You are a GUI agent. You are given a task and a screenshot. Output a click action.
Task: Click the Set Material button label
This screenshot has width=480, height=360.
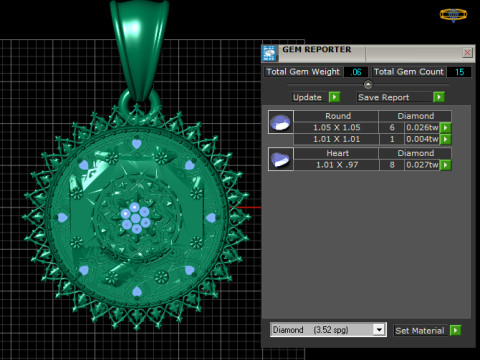419,331
